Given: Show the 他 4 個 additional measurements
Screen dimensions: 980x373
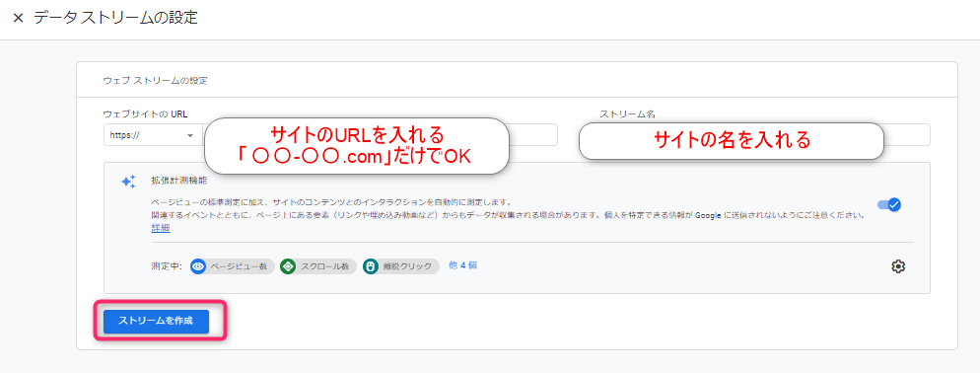Looking at the screenshot, I should pos(463,265).
